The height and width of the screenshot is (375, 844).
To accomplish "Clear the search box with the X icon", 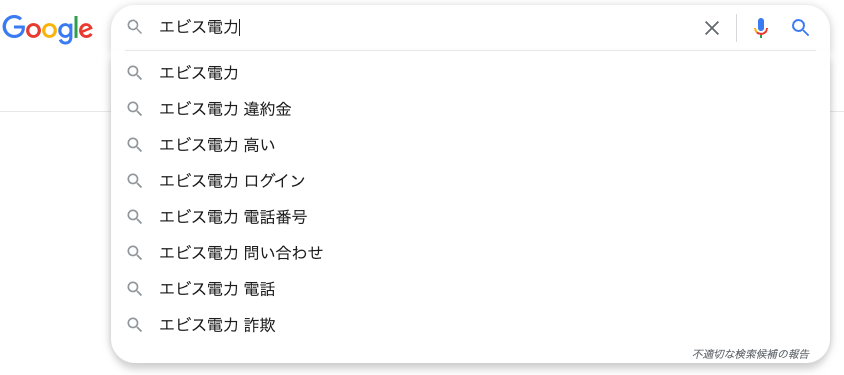I will [x=712, y=28].
